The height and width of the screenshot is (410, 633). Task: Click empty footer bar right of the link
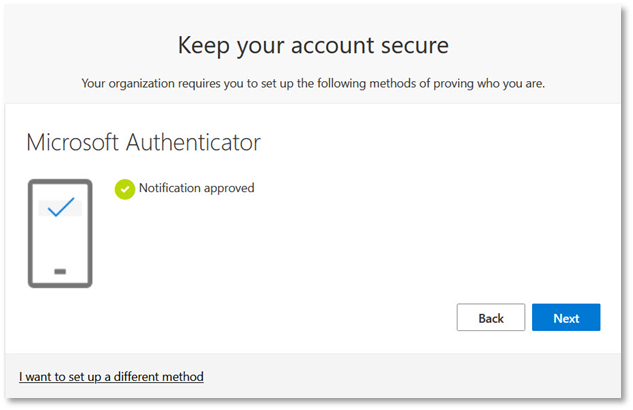coord(420,377)
